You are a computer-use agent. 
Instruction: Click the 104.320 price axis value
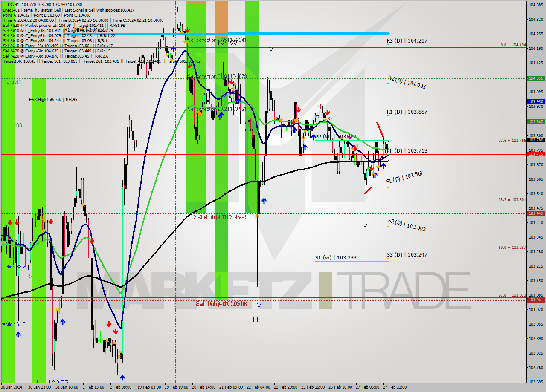tap(535, 20)
